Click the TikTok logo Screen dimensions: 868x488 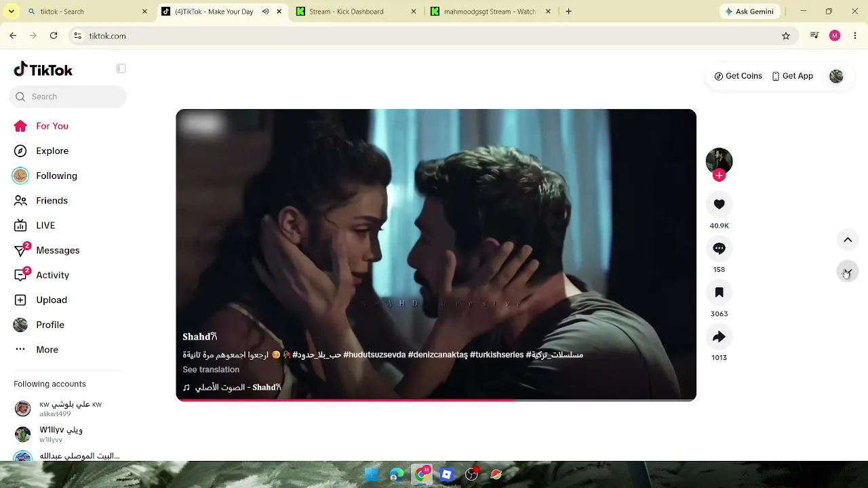[43, 70]
